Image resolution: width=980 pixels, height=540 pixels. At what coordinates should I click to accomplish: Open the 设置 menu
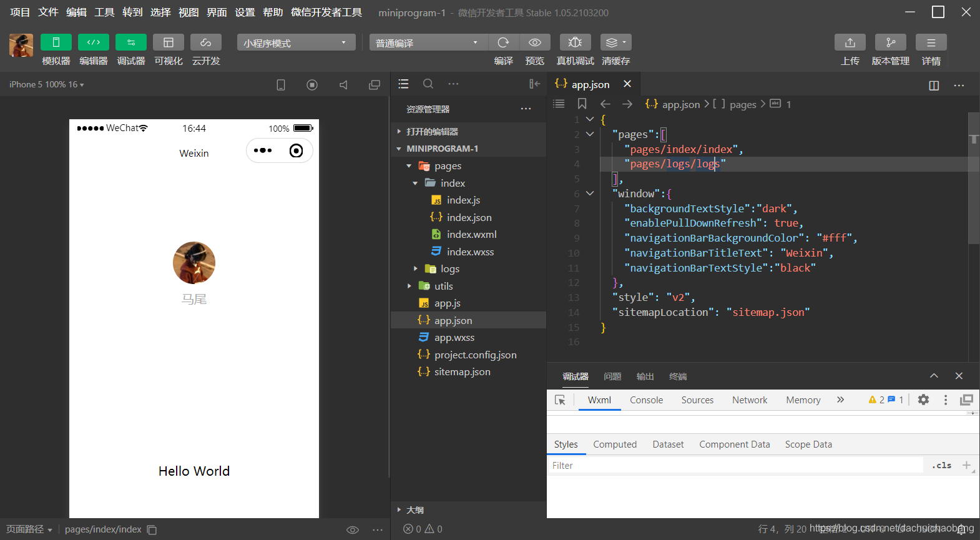click(x=245, y=12)
